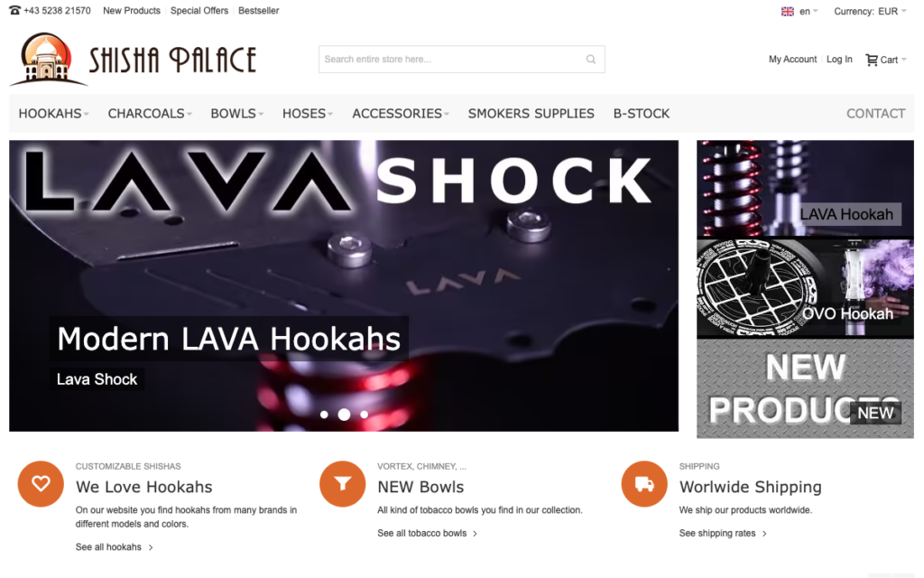Click the orange heart icon
924x578 pixels.
click(x=41, y=484)
